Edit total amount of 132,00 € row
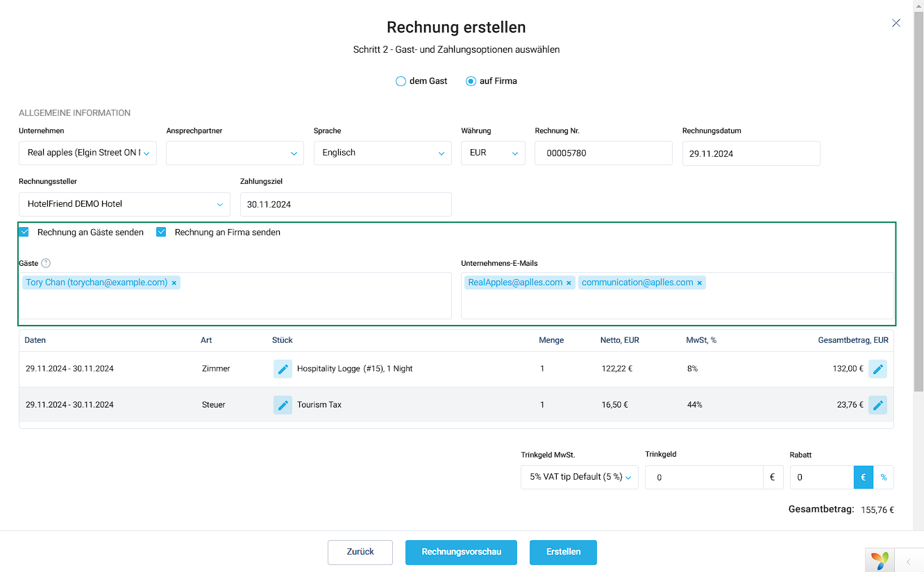Viewport: 924px width, 572px height. coord(877,369)
